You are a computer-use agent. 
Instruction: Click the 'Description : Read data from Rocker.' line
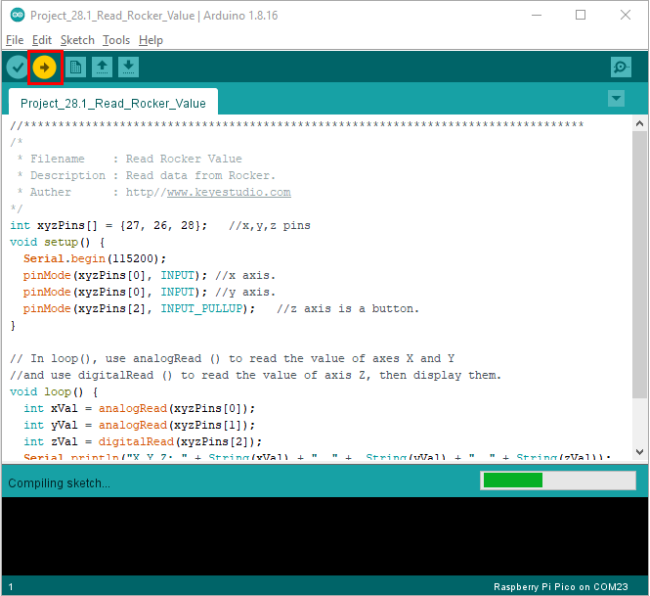pyautogui.click(x=146, y=175)
